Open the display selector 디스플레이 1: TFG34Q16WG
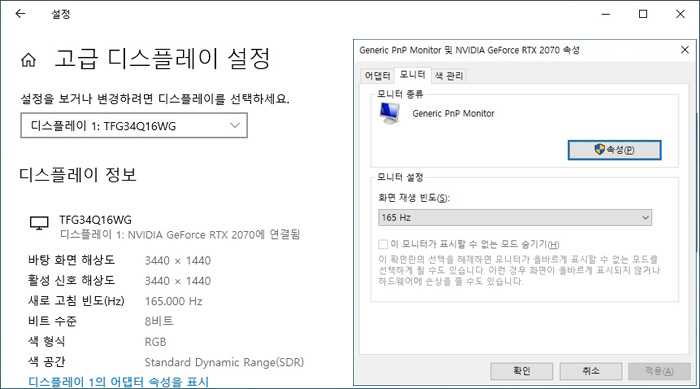Viewport: 700px width, 389px height. [134, 125]
